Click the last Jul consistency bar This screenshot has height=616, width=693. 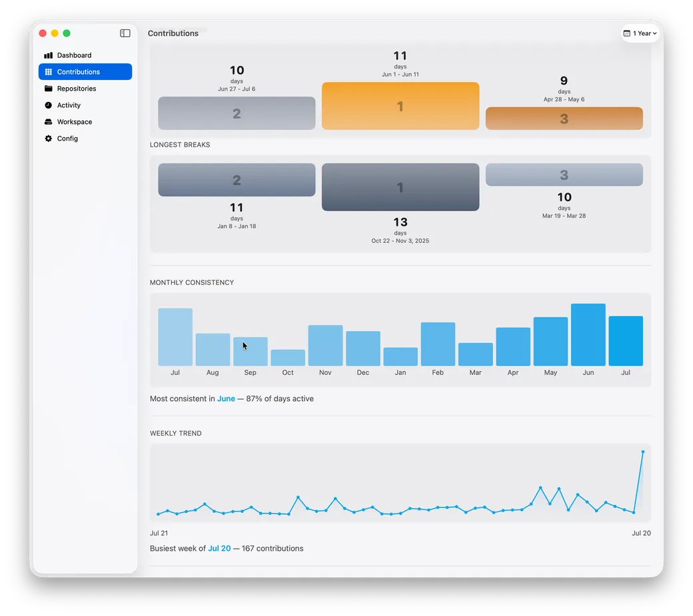[626, 341]
